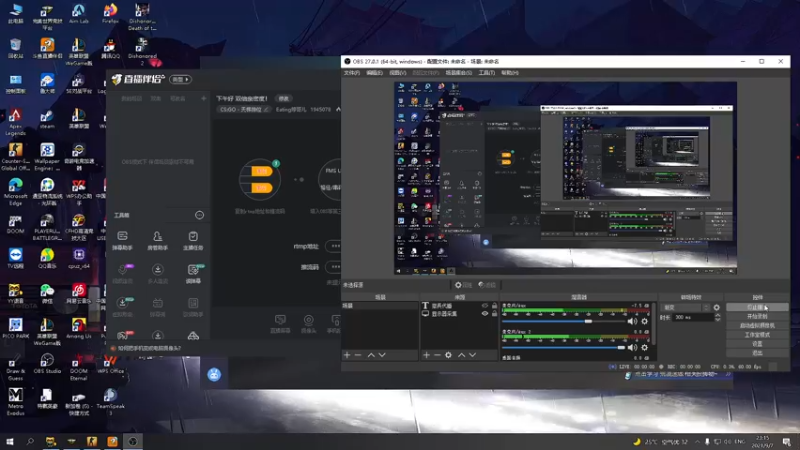Move scene down in OBS scenes panel
The image size is (800, 450).
(x=382, y=355)
